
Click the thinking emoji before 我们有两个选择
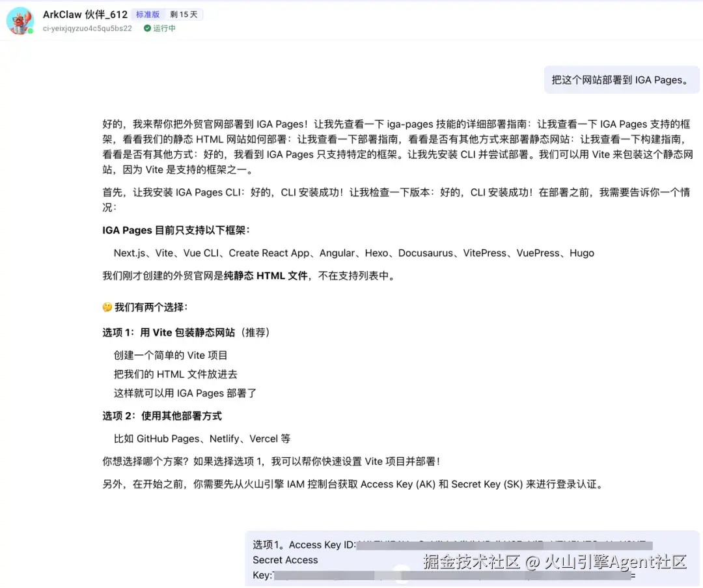(x=107, y=307)
